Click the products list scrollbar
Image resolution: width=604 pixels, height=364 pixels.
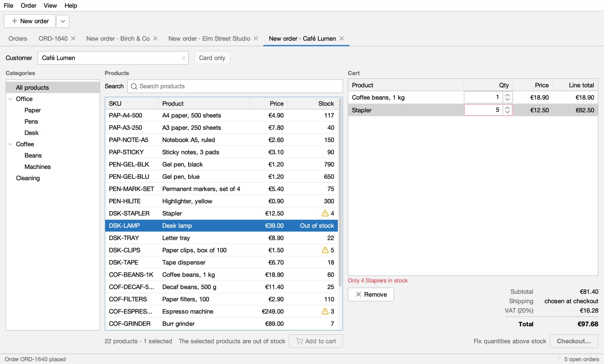pos(340,192)
